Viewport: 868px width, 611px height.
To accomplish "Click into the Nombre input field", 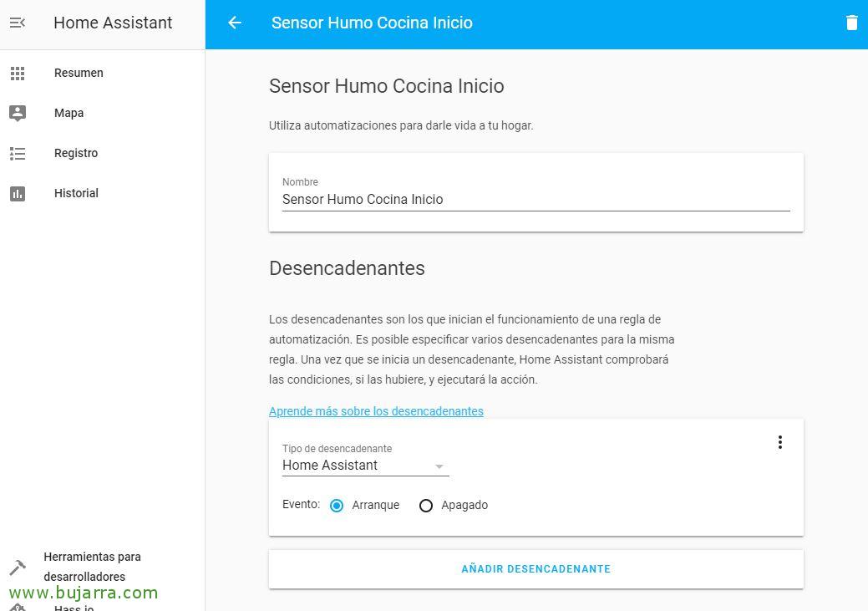I will pyautogui.click(x=536, y=200).
